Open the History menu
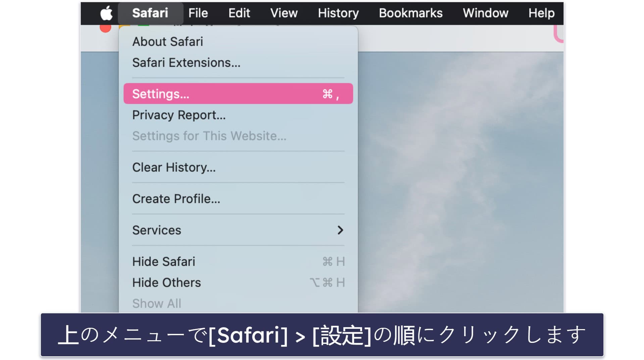This screenshot has height=360, width=644. [x=338, y=13]
